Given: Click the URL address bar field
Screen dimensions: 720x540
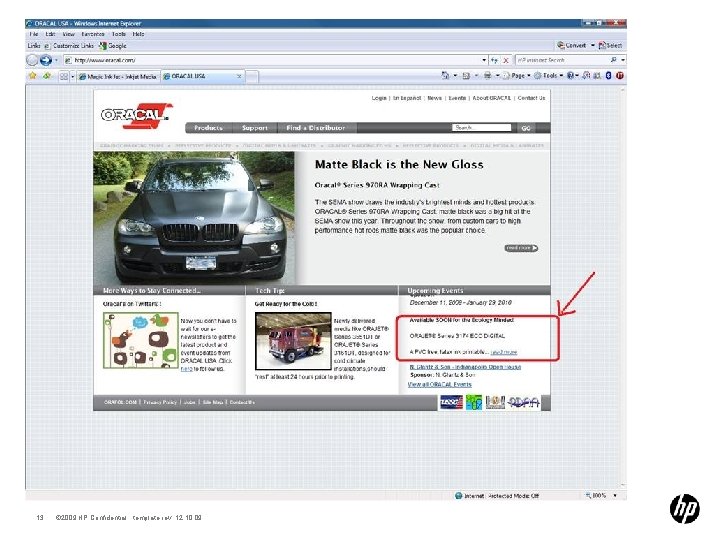Looking at the screenshot, I should tap(277, 60).
